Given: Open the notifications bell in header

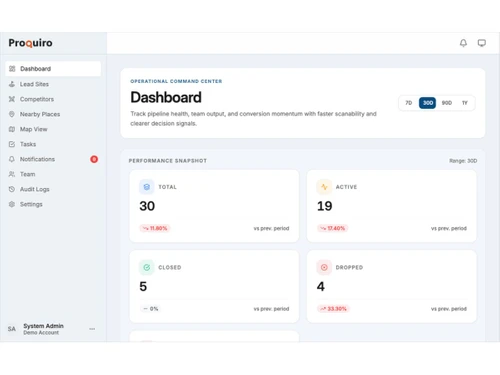Looking at the screenshot, I should (x=463, y=43).
